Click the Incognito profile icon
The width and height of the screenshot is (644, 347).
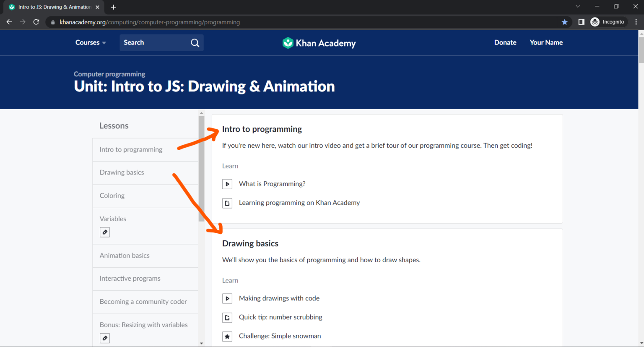[x=595, y=21]
